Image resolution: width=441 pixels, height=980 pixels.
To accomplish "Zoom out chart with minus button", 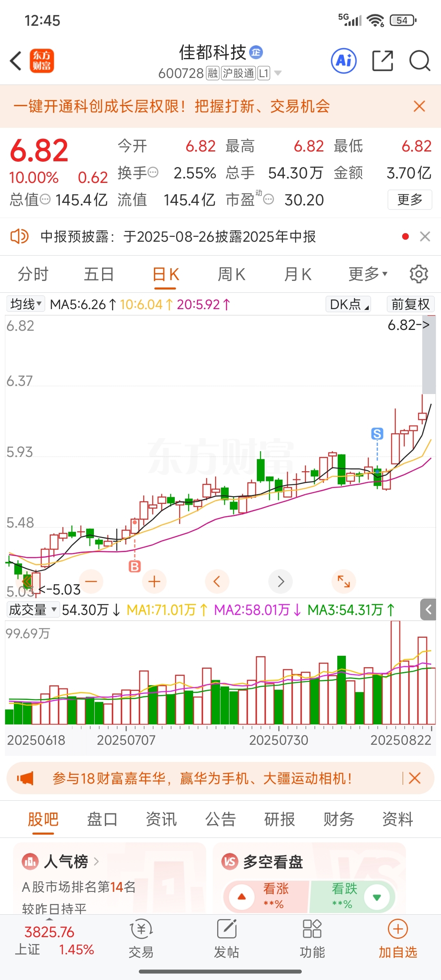I will pos(91,581).
